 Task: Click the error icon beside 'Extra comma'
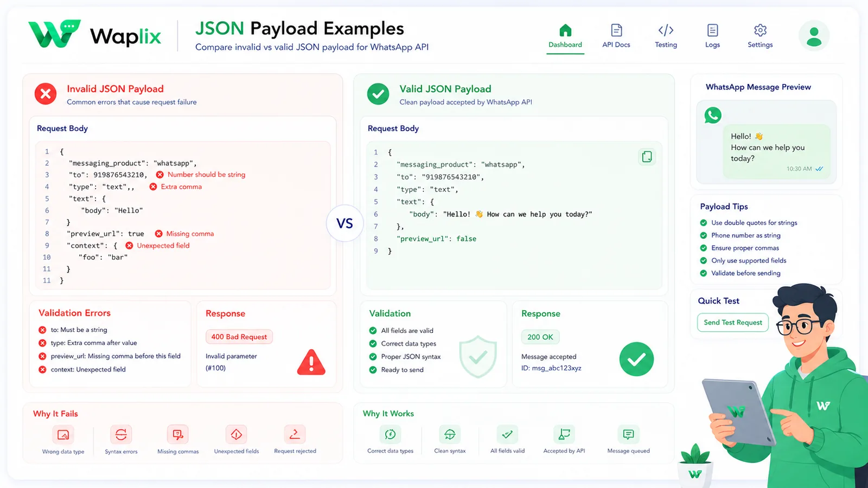[x=154, y=187]
